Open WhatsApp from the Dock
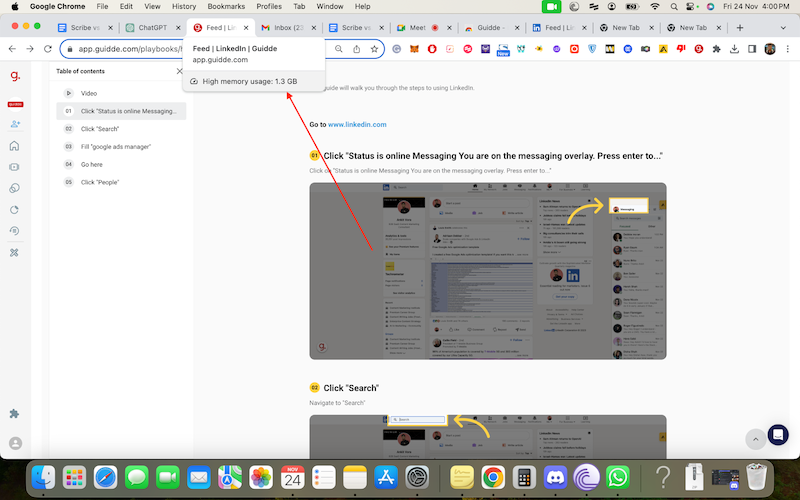 pos(618,478)
